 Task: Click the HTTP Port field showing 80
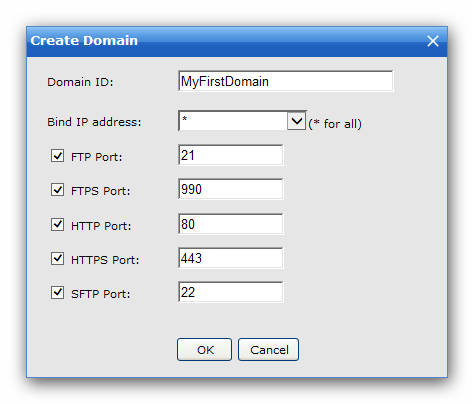(x=231, y=224)
